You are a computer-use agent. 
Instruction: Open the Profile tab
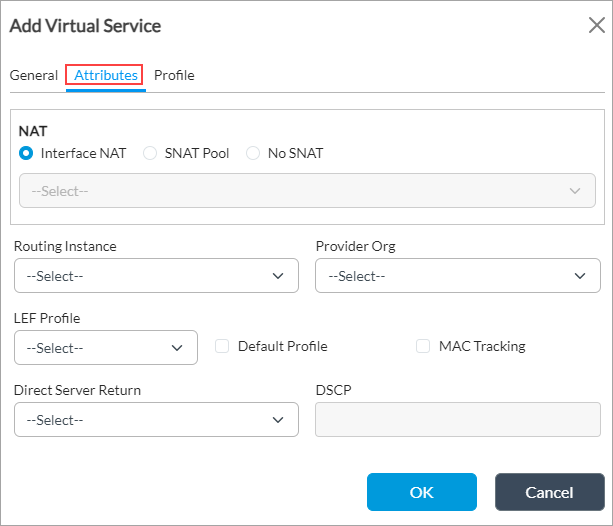click(174, 75)
